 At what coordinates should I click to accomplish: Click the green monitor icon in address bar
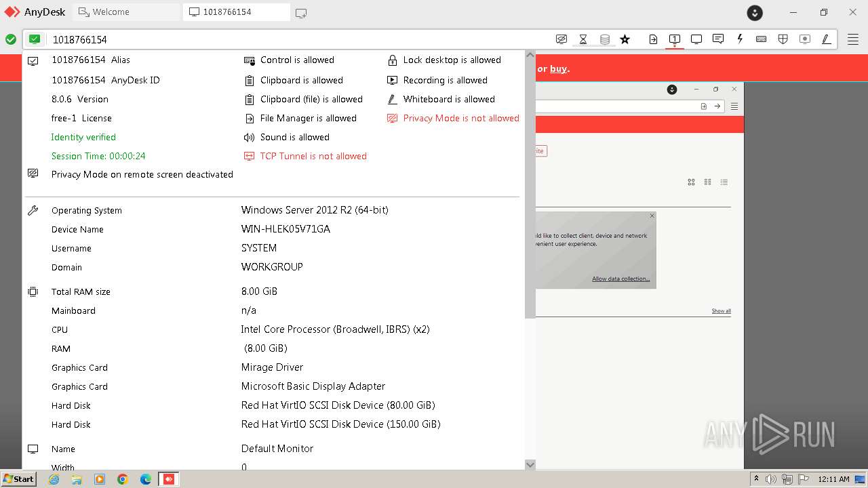point(35,39)
